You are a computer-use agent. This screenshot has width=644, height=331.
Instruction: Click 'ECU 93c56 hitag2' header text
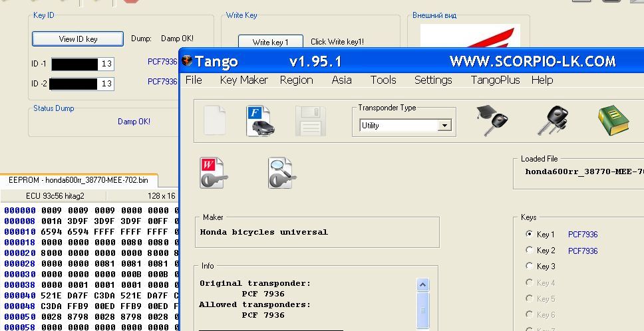tap(55, 196)
